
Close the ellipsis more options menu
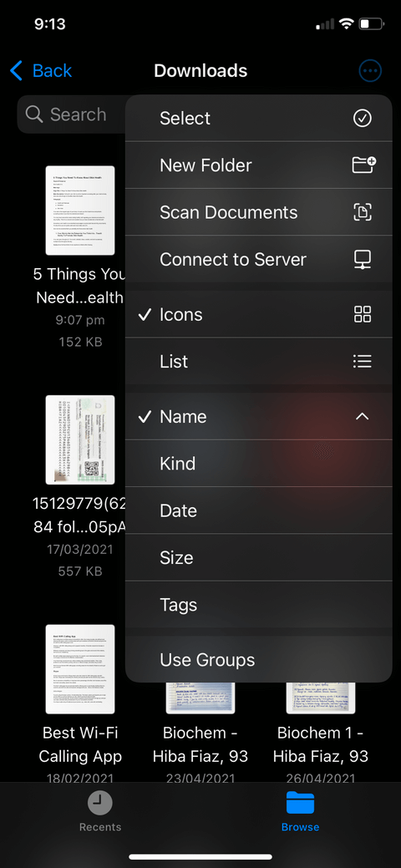(x=371, y=70)
